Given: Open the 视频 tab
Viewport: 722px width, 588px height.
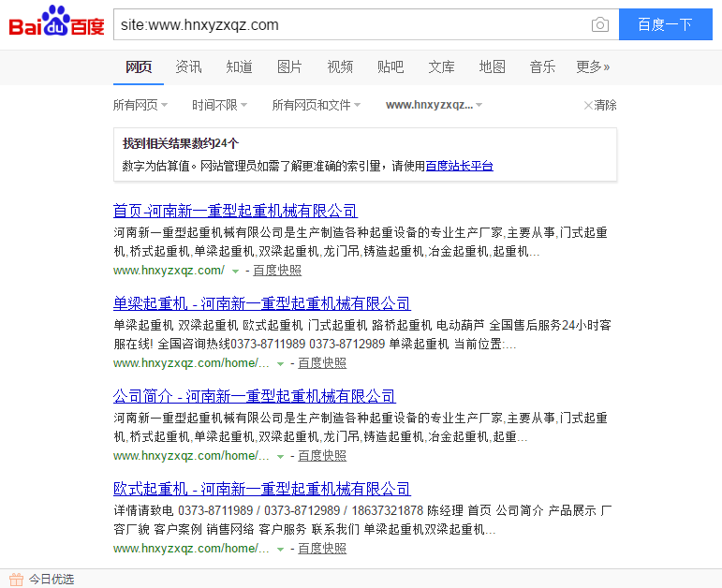Looking at the screenshot, I should click(x=340, y=67).
